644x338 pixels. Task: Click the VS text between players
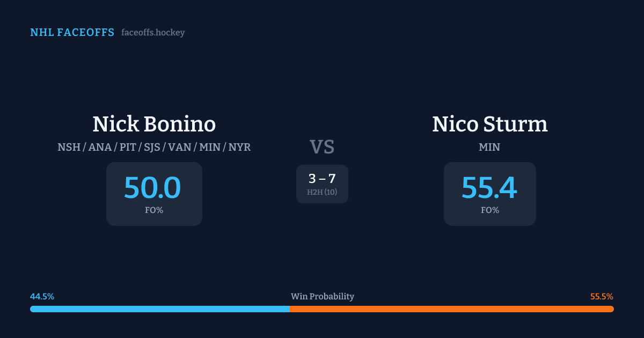point(322,147)
